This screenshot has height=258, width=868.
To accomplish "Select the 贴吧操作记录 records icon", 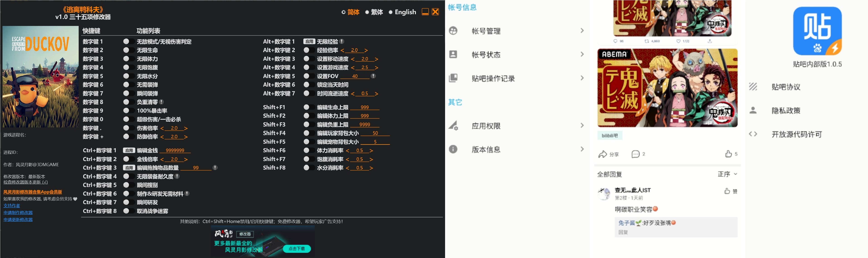I will [453, 78].
